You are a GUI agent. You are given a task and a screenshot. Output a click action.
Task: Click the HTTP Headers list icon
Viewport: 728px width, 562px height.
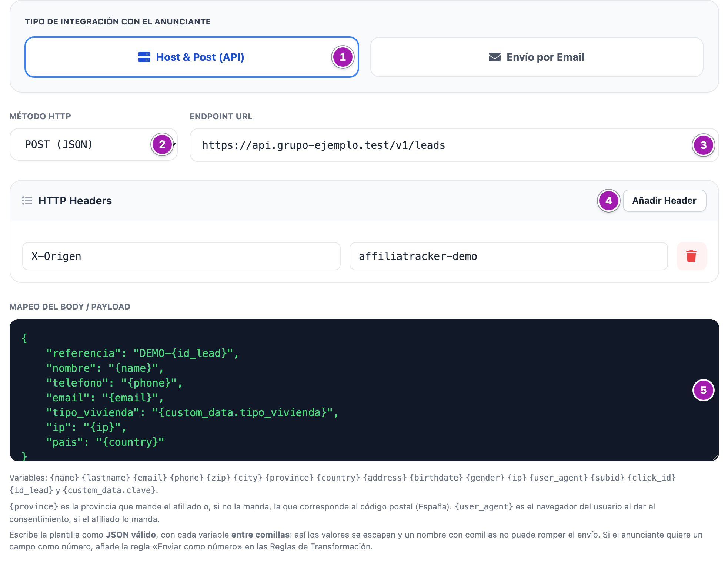coord(27,201)
